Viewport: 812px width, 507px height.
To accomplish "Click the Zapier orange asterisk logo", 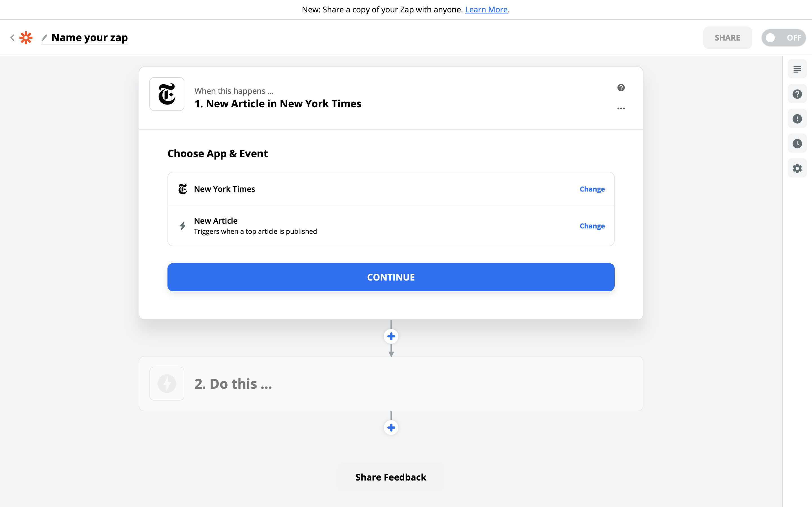I will (26, 37).
